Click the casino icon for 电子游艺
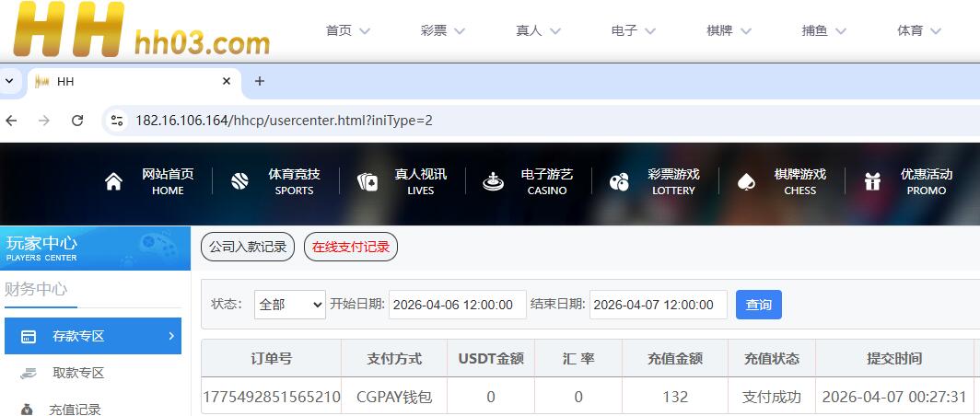Screen dimensions: 980x416 494,181
